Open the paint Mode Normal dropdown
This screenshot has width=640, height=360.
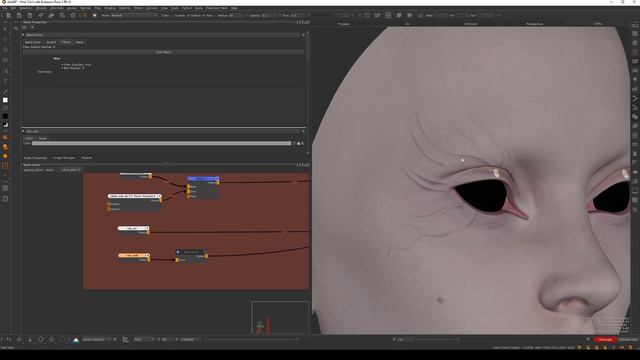coord(134,15)
